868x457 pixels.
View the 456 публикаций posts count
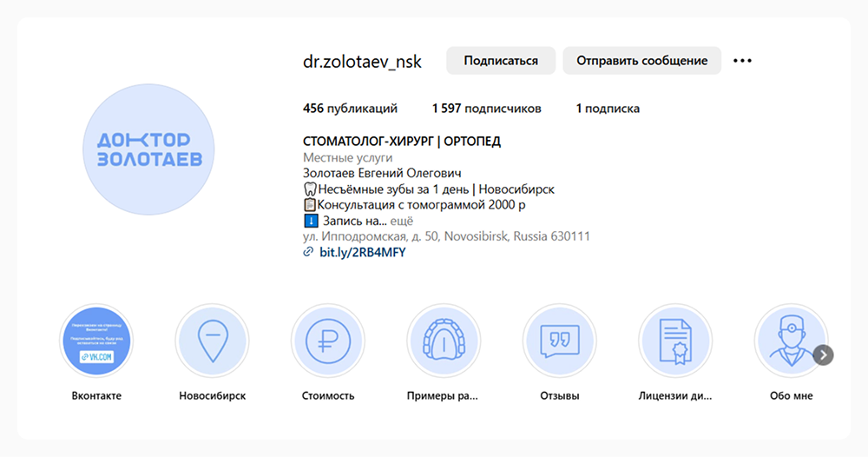[350, 109]
